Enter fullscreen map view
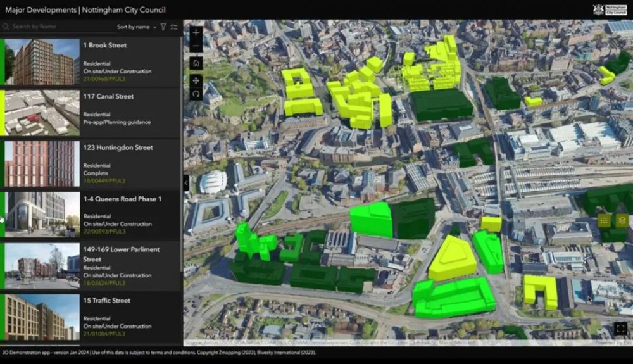Screen dimensions: 633x364 coord(620,329)
